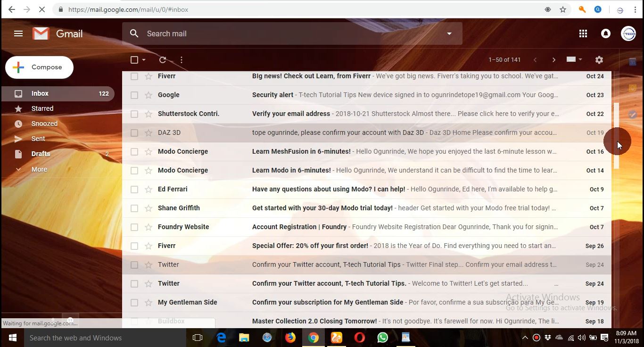The height and width of the screenshot is (347, 644).
Task: Open the Google Apps grid
Action: tap(583, 33)
